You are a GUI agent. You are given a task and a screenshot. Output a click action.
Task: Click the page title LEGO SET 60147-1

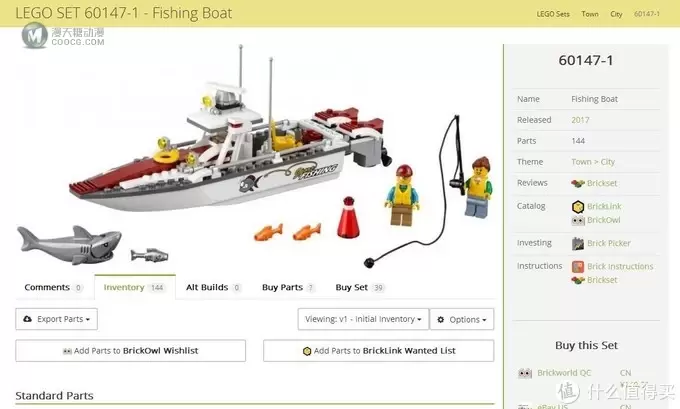(x=124, y=13)
